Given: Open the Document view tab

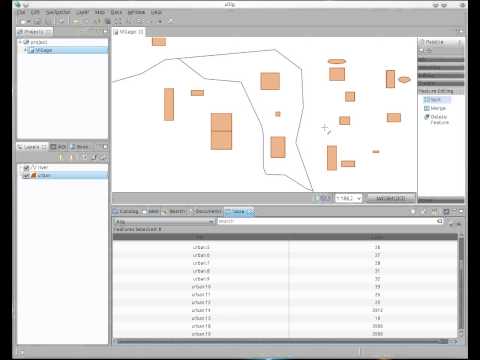Looking at the screenshot, I should click(205, 211).
